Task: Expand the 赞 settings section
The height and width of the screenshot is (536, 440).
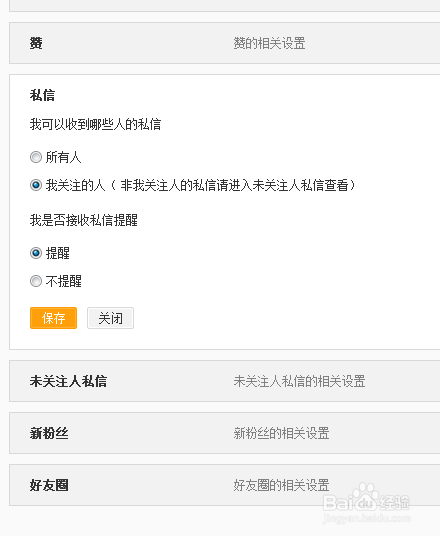Action: coord(225,43)
